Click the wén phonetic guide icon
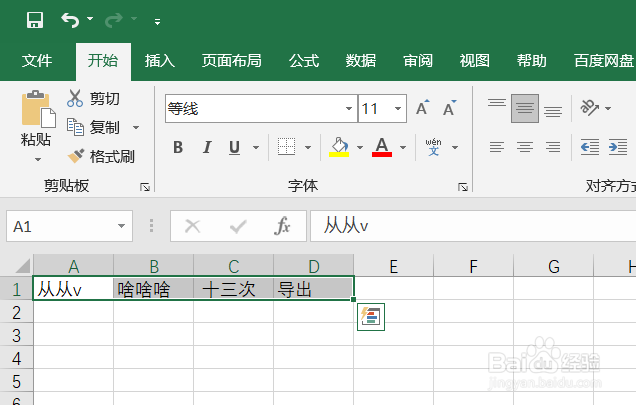The width and height of the screenshot is (636, 405). [433, 147]
